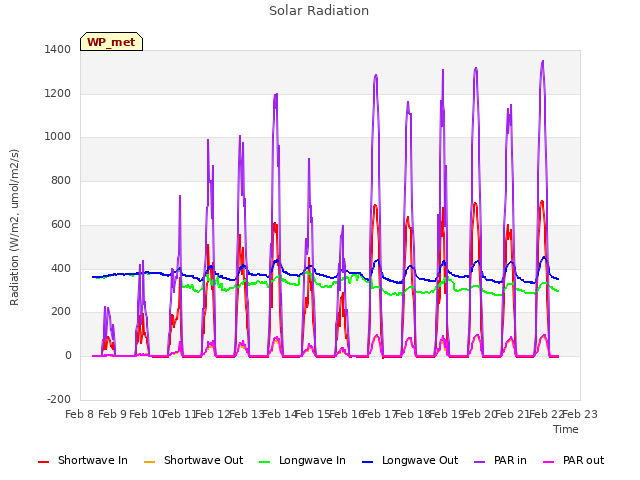Screen dimensions: 640x480
Task: Click the Solar Radiation chart title
Action: [x=319, y=11]
